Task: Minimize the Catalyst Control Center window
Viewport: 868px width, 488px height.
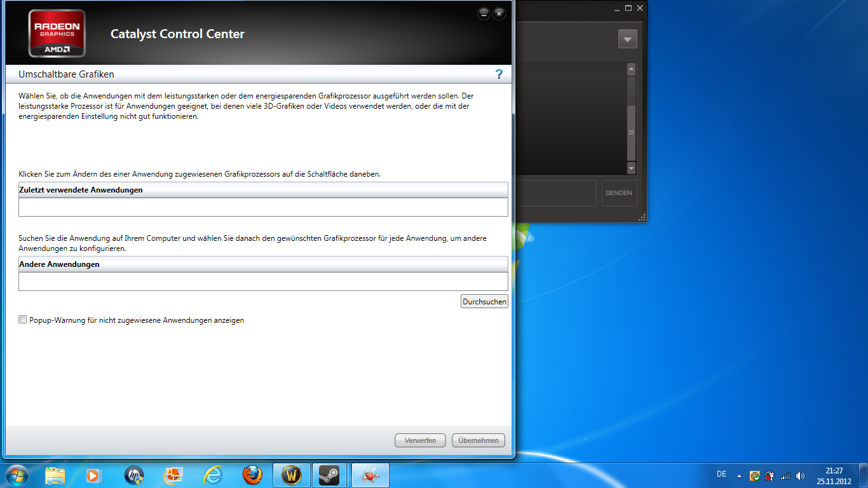Action: click(484, 13)
